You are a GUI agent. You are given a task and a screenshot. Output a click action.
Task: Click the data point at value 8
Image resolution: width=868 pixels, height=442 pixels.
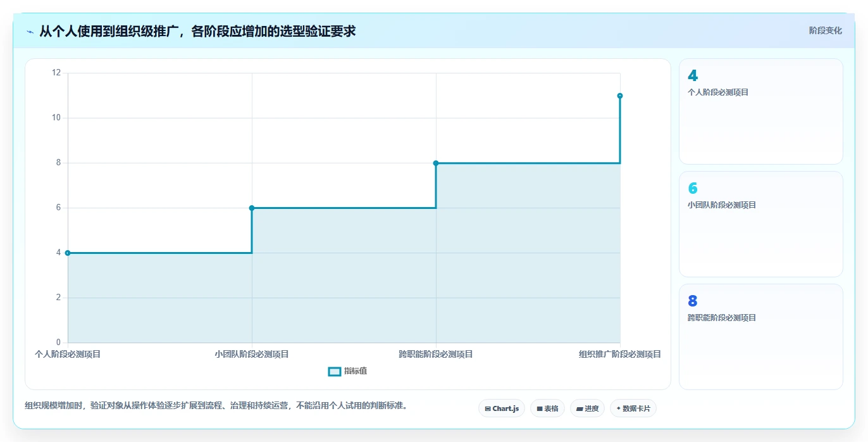(436, 163)
